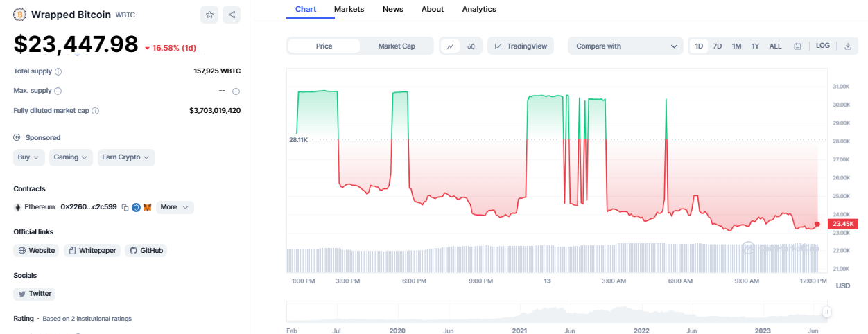Viewport: 868px width, 334px height.
Task: Click the 157,925 WBTC supply value
Action: [217, 71]
